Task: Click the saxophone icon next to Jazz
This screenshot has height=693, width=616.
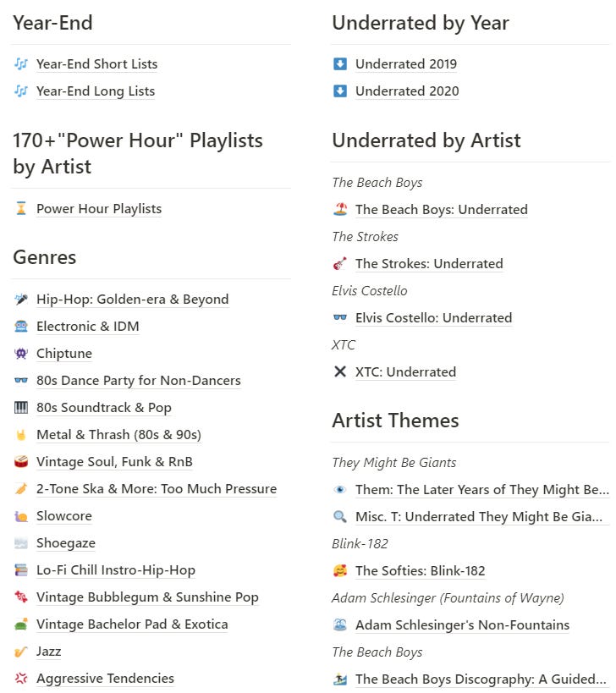Action: (21, 652)
